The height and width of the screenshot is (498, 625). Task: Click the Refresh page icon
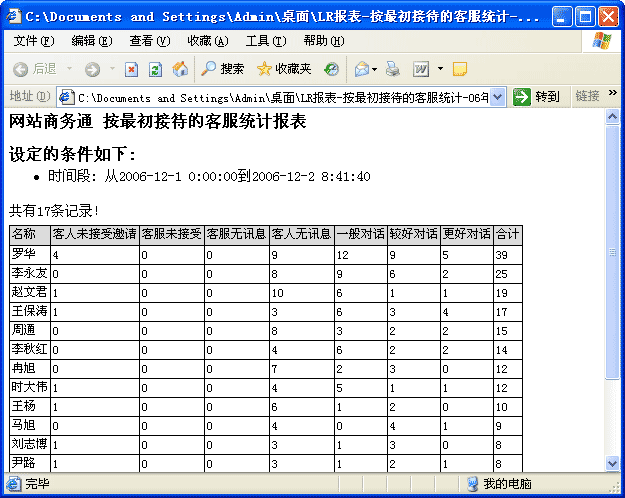tap(155, 69)
